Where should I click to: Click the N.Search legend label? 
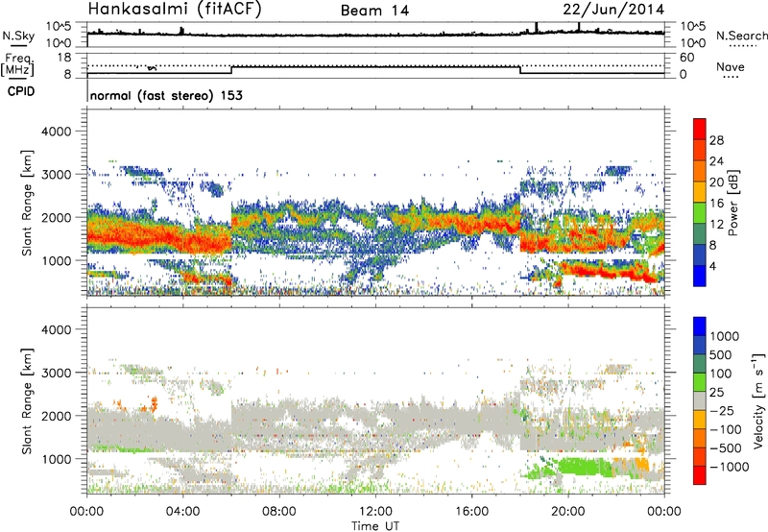click(742, 36)
